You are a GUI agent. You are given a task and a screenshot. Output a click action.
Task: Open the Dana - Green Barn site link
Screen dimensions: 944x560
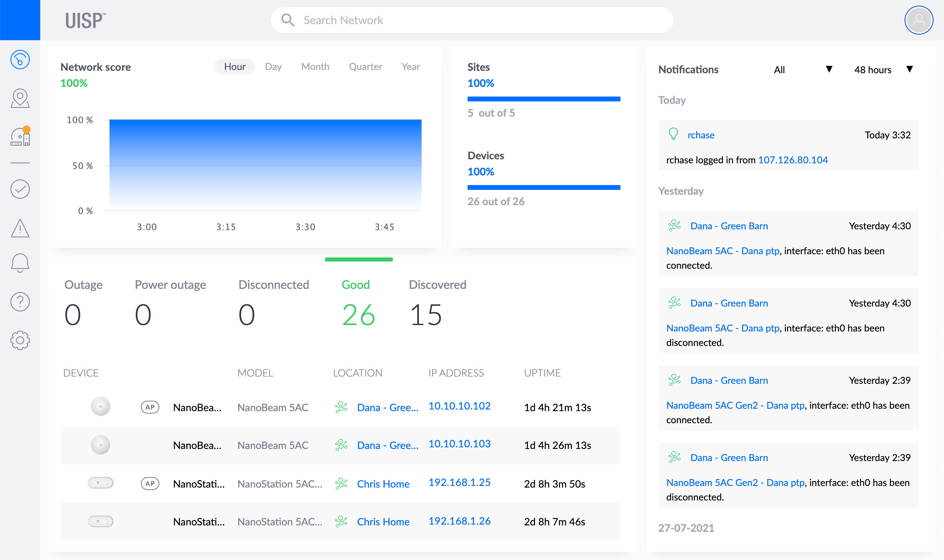coord(729,226)
